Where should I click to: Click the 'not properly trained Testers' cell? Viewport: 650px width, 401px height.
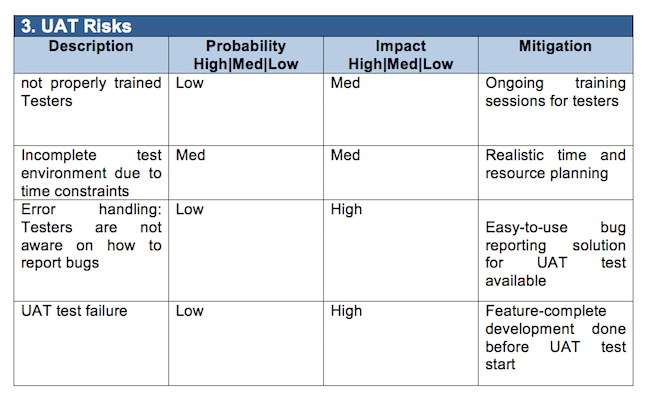(x=91, y=109)
